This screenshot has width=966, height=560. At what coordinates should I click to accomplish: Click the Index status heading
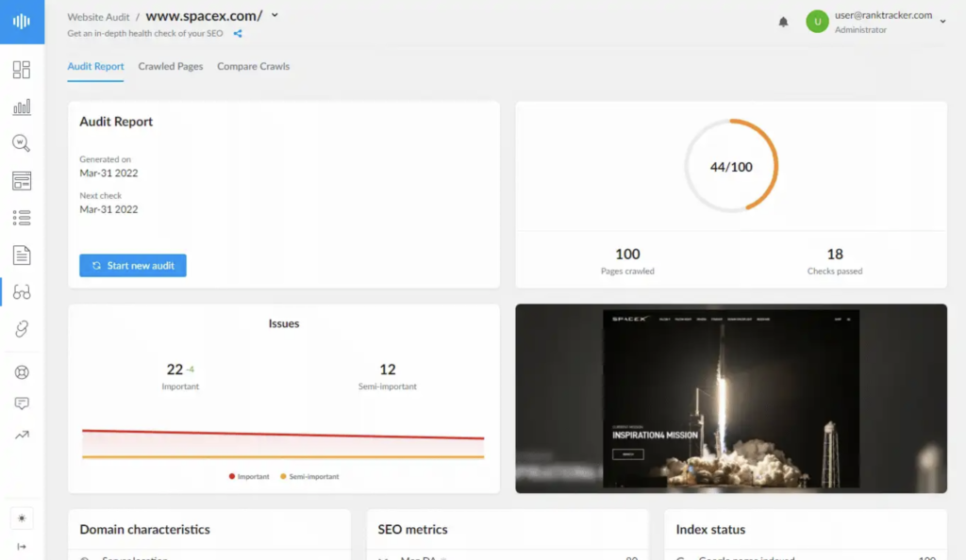tap(710, 529)
